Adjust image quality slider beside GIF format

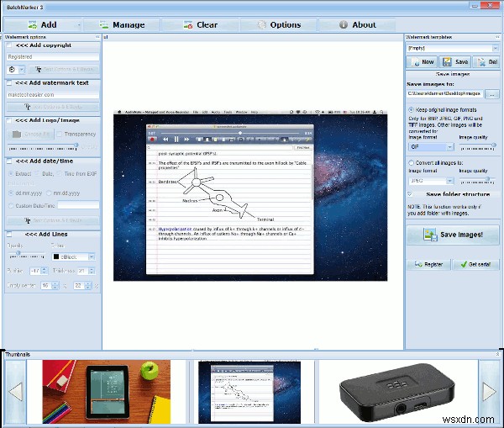point(477,147)
